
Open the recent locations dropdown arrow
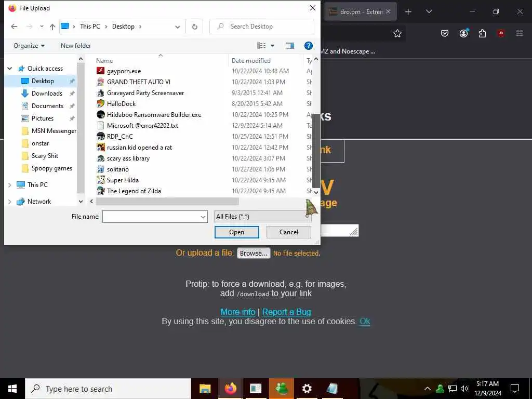[42, 26]
